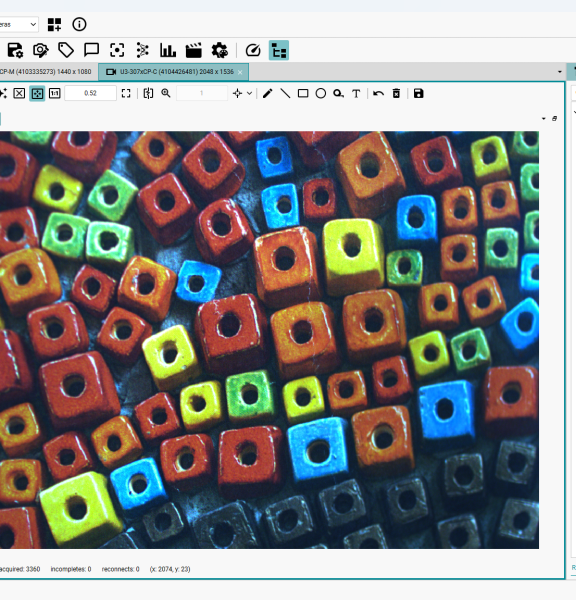Viewport: 576px width, 600px height.
Task: Open the tab list dropdown arrow
Action: click(560, 72)
